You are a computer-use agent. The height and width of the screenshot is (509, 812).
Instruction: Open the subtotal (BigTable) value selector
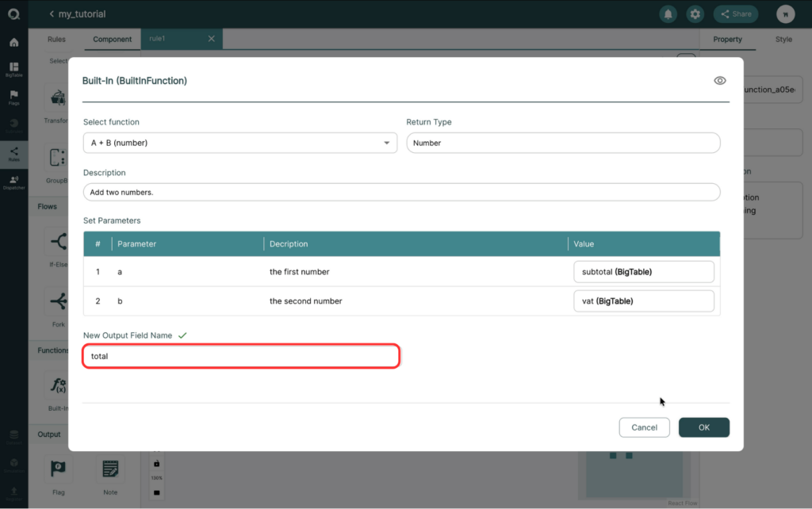pos(644,272)
